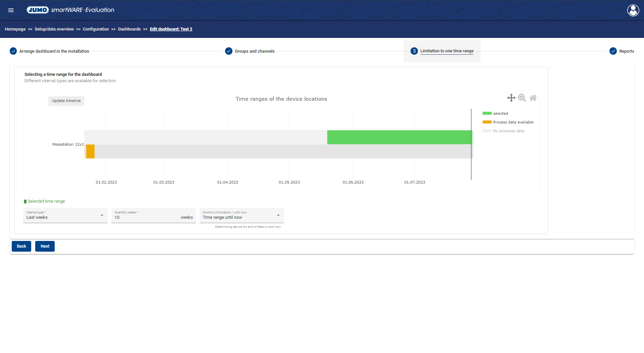Viewport: 644px width, 353px height.
Task: Reset chart view with home icon
Action: click(x=533, y=98)
